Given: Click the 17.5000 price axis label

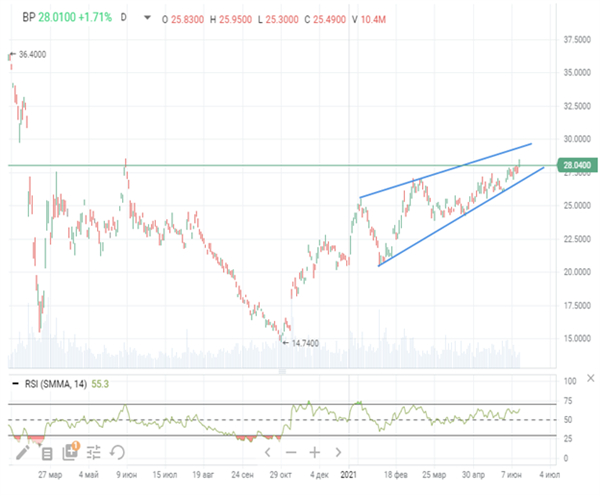Looking at the screenshot, I should pyautogui.click(x=577, y=305).
